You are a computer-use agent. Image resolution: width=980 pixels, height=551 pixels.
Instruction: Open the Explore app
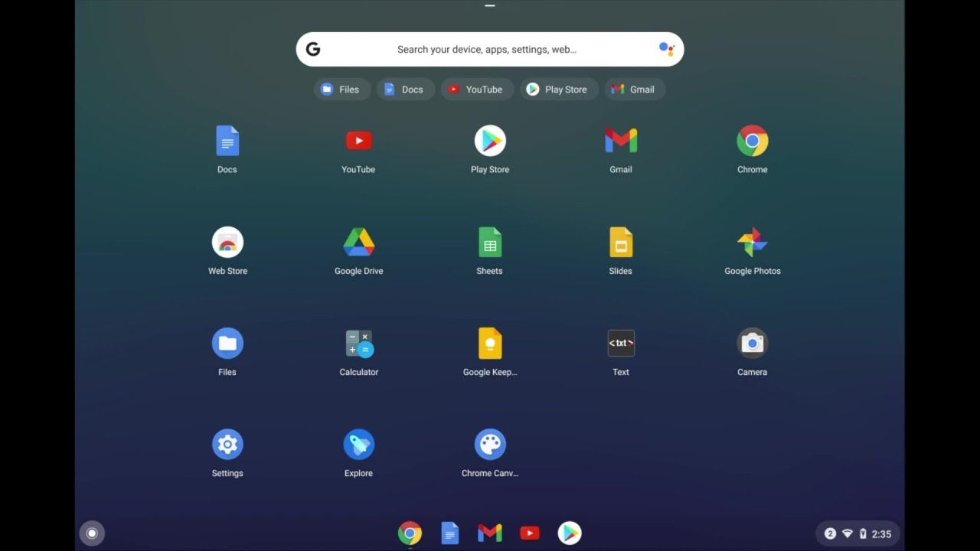(358, 445)
